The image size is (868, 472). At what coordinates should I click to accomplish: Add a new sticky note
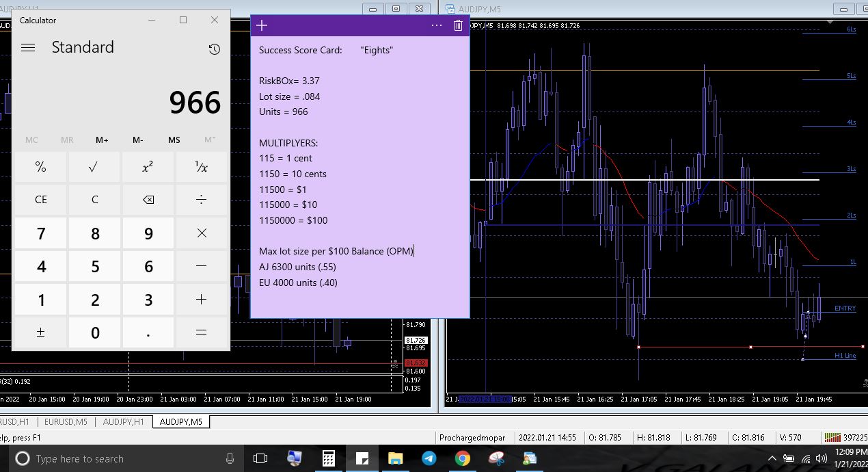tap(262, 26)
